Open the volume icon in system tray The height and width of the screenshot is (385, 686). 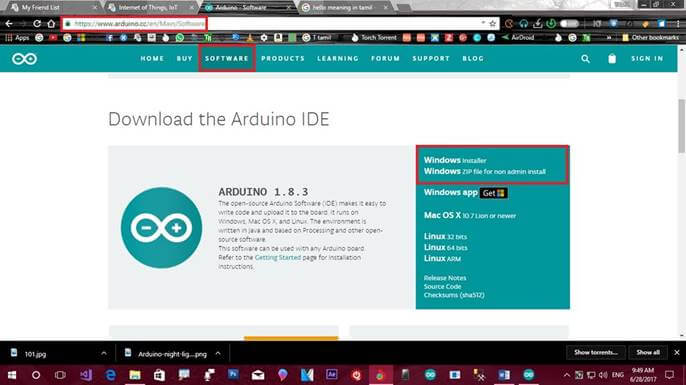click(x=603, y=375)
